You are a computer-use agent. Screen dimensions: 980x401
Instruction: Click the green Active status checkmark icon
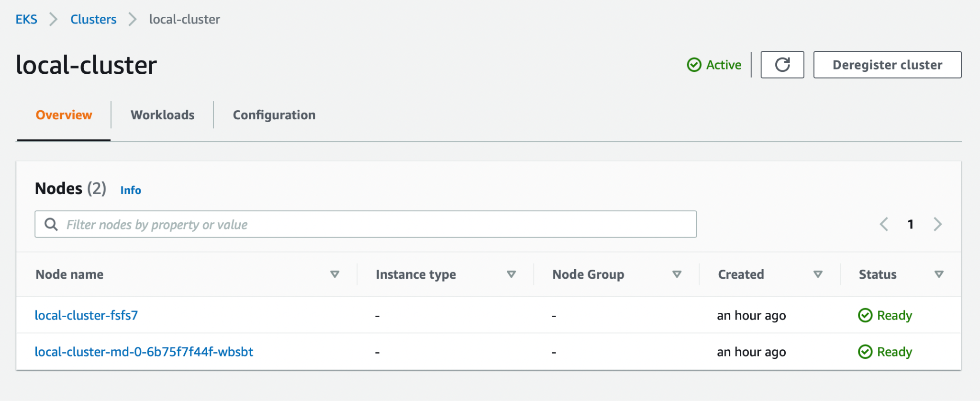(694, 65)
